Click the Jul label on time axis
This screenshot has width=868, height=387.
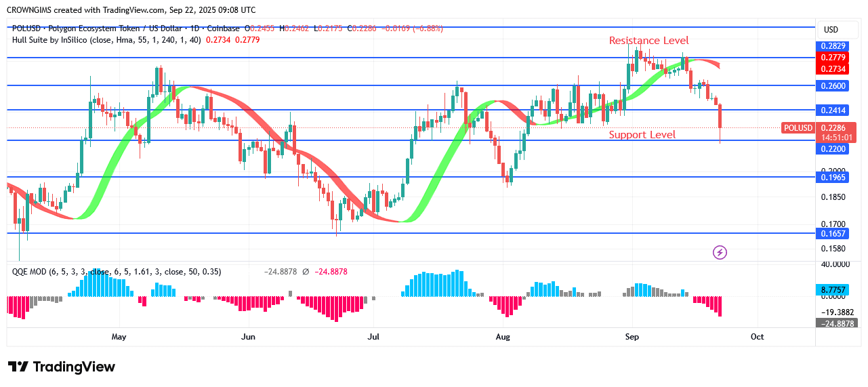coord(373,337)
